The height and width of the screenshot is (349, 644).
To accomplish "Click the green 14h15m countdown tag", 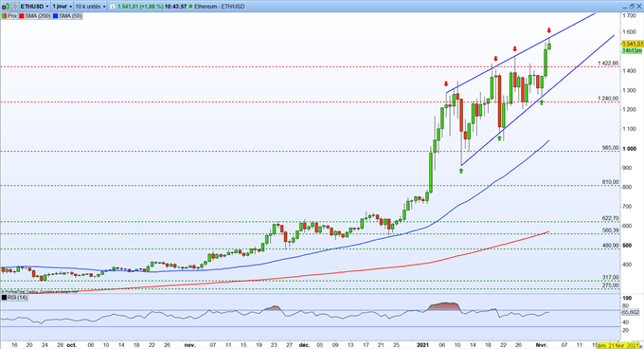I will tap(632, 50).
